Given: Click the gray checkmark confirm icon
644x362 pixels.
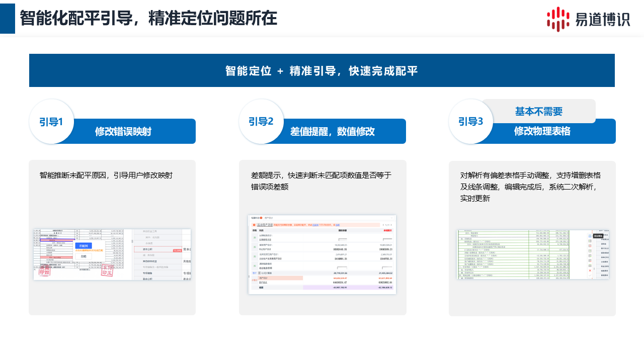Looking at the screenshot, I should 590,276.
